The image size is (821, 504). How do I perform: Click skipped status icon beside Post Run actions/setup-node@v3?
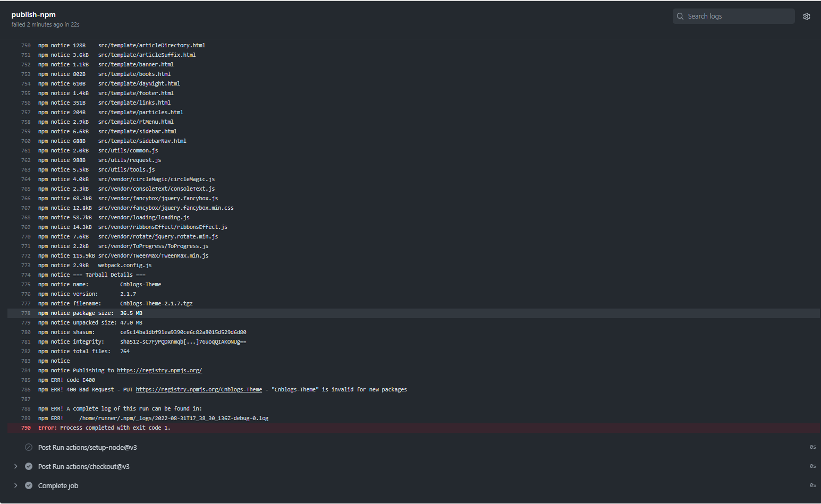(29, 447)
